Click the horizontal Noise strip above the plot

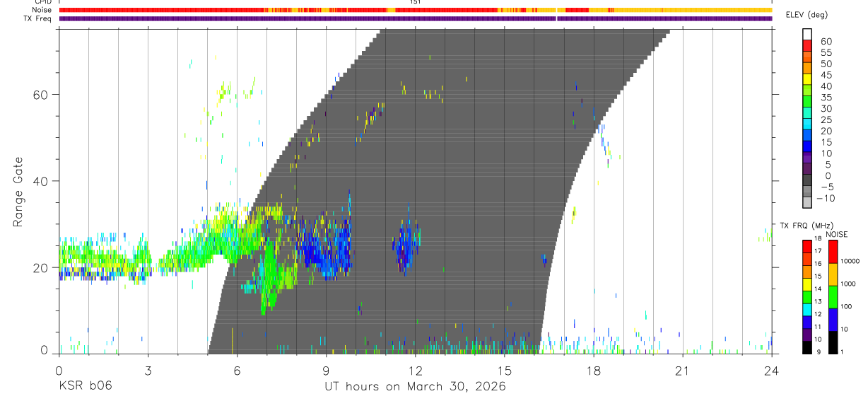[416, 10]
